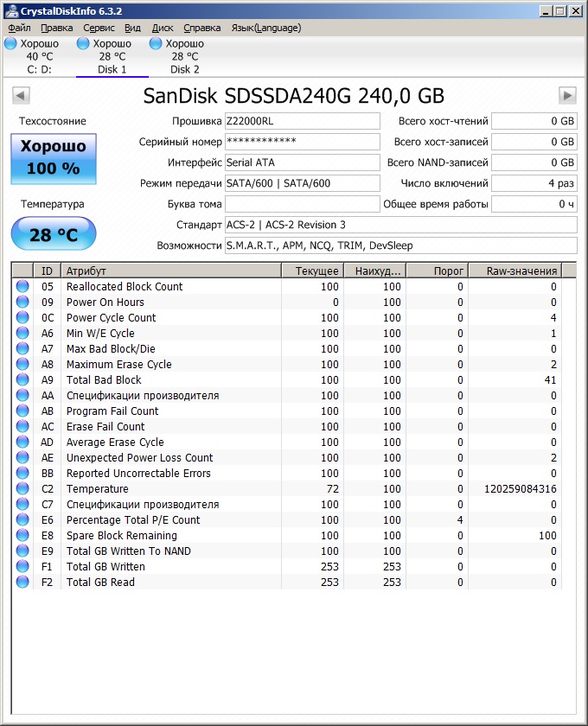Viewport: 588px width, 726px height.
Task: Select the Disk 2 tab
Action: coord(184,56)
